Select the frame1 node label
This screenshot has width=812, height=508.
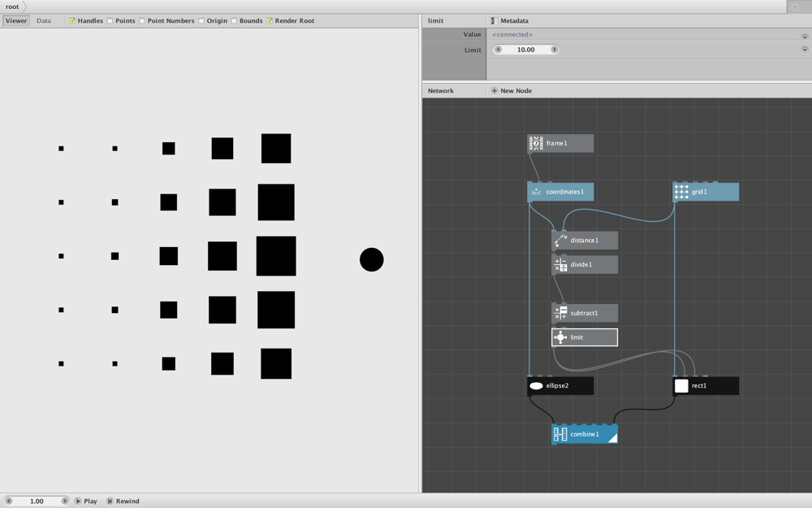tap(557, 143)
